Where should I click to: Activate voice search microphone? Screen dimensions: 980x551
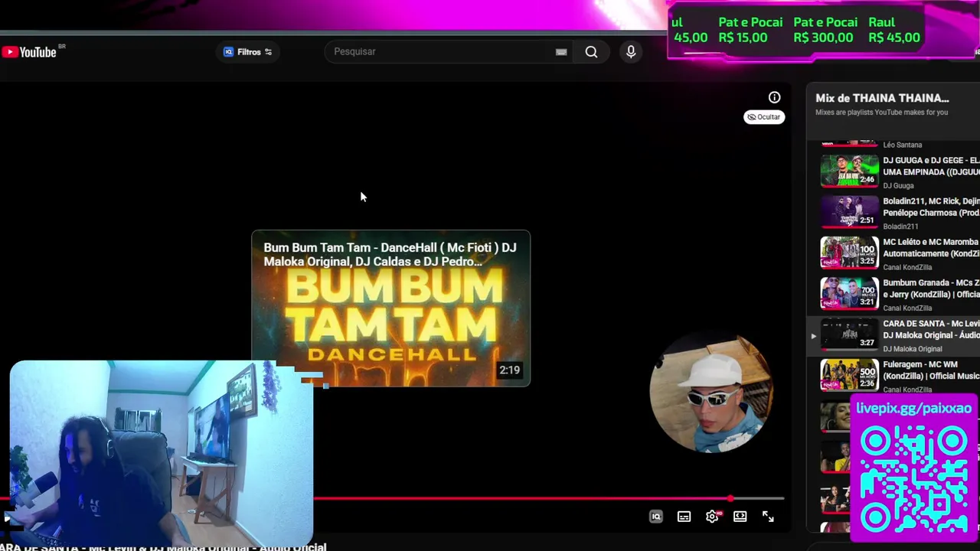[631, 51]
